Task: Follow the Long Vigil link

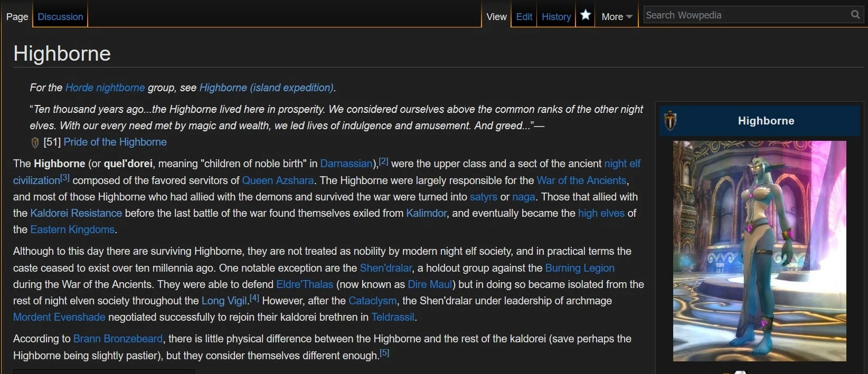Action: tap(224, 301)
